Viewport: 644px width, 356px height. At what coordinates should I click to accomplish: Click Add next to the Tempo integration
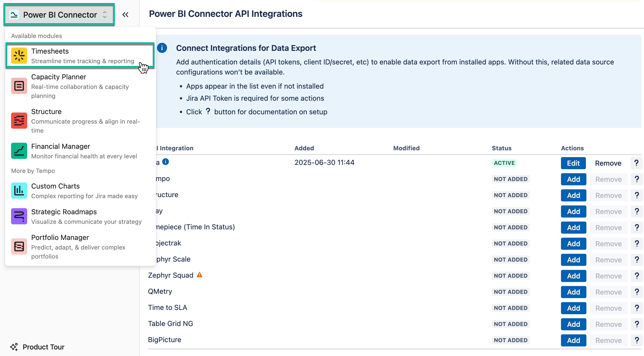click(x=573, y=179)
